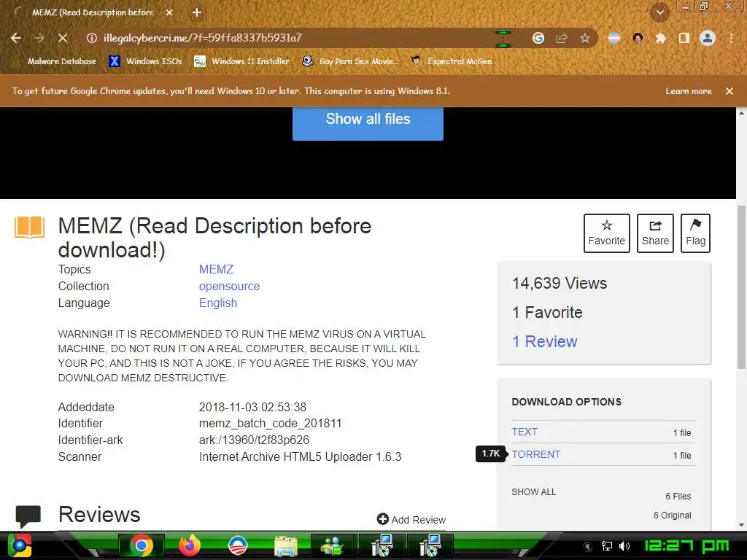Select the MEMZ (Read Description before tab
Screen dimensions: 747x560
coord(93,13)
